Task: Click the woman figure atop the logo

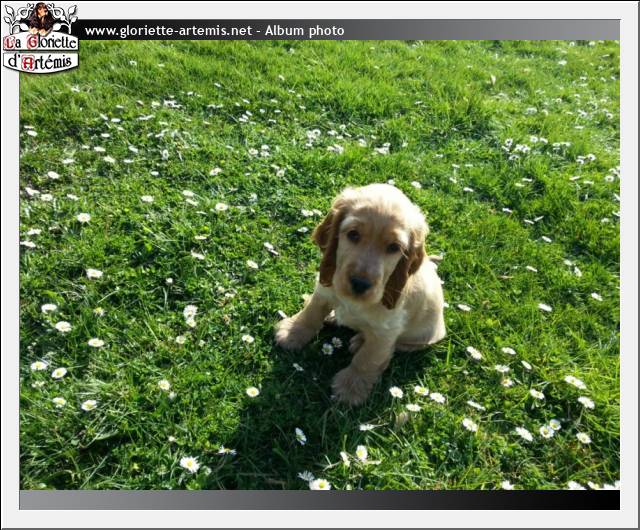Action: (40, 17)
